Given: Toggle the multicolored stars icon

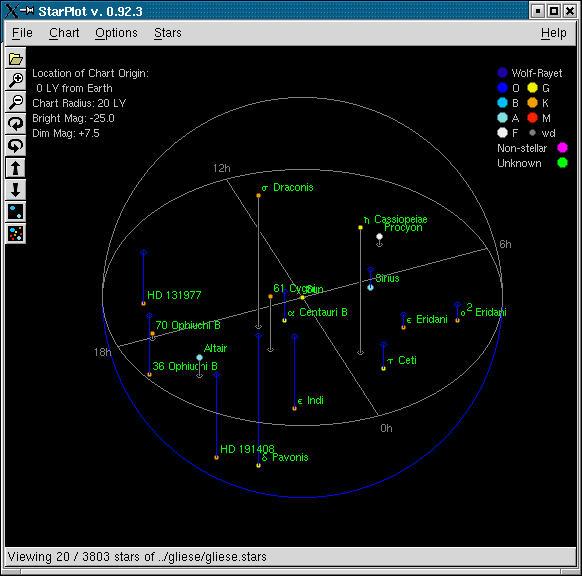Looking at the screenshot, I should click(x=15, y=233).
